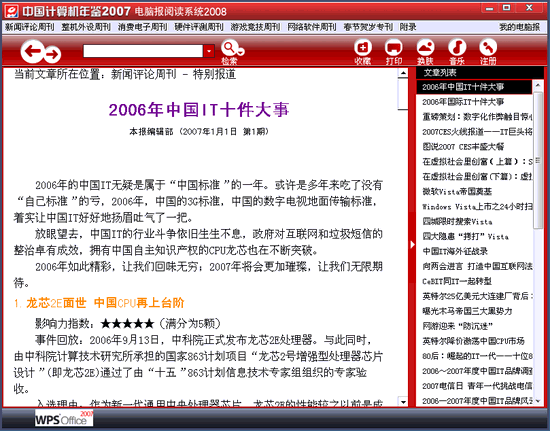The image size is (550, 431).
Task: Open 硬件评测周刊 menu
Action: (199, 27)
